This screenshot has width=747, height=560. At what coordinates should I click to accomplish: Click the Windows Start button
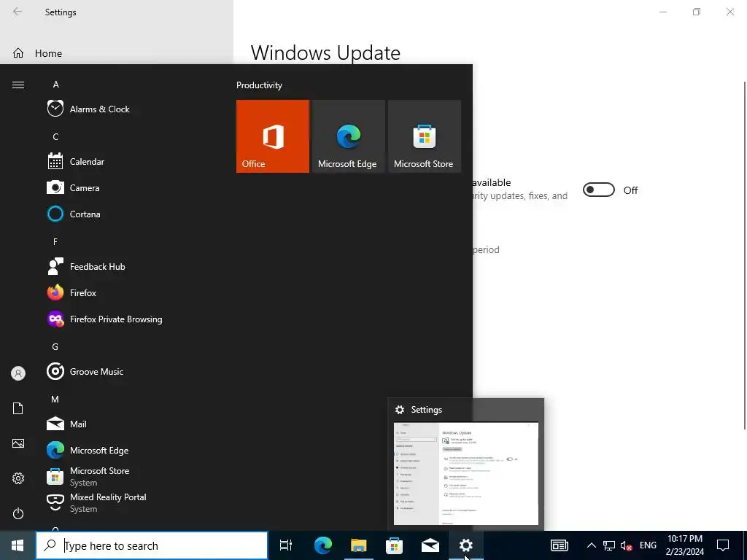point(18,545)
